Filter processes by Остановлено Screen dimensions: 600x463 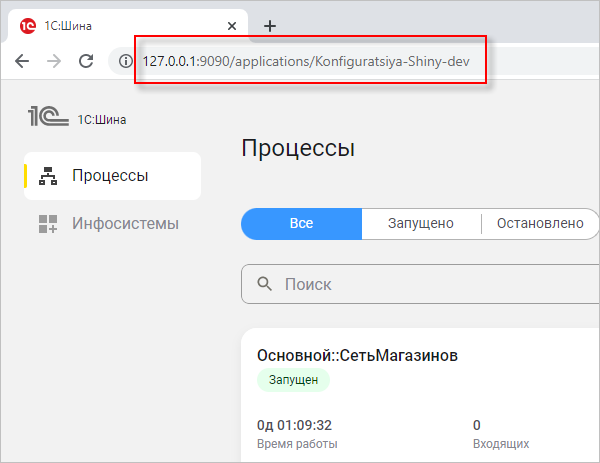[x=540, y=223]
